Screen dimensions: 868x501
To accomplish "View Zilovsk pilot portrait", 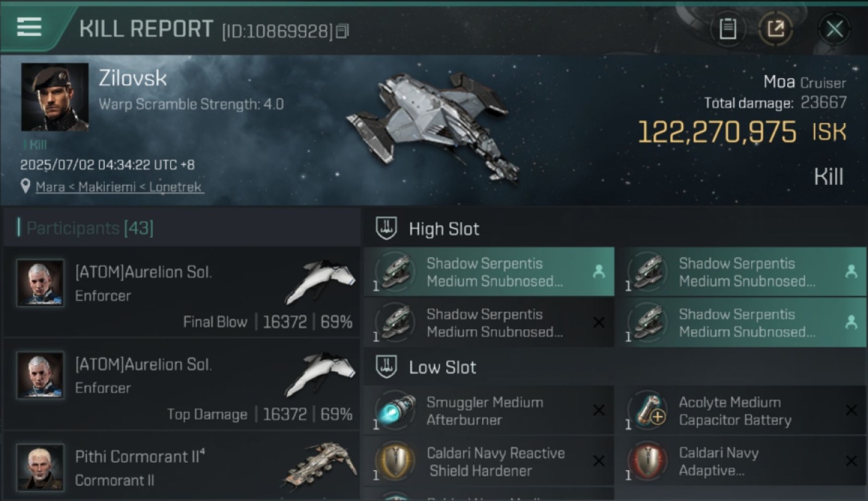I will [x=55, y=98].
